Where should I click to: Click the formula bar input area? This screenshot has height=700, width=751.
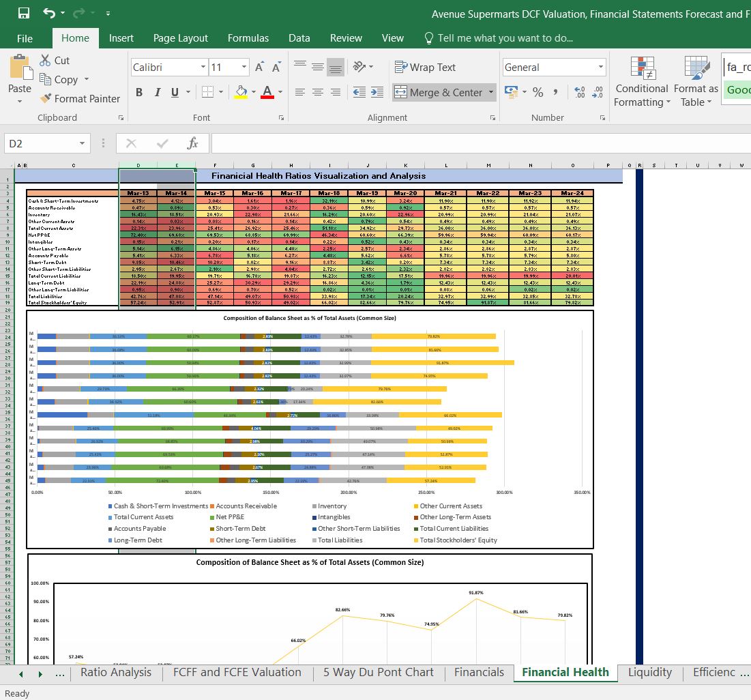[x=481, y=143]
